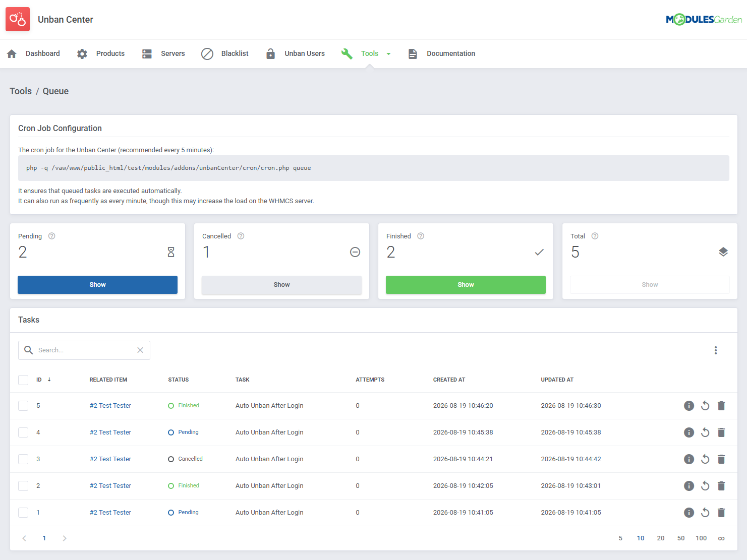
Task: Show cancelled tasks with grey button
Action: [x=281, y=285]
